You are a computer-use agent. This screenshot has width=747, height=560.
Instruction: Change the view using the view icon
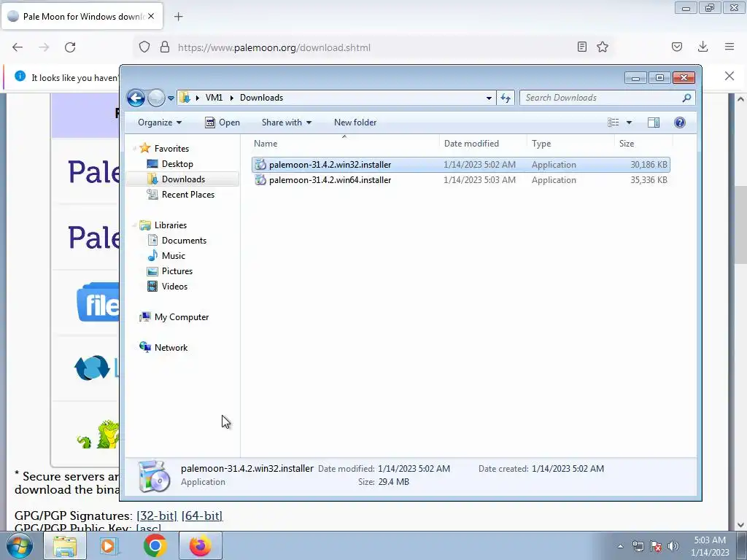[x=613, y=122]
